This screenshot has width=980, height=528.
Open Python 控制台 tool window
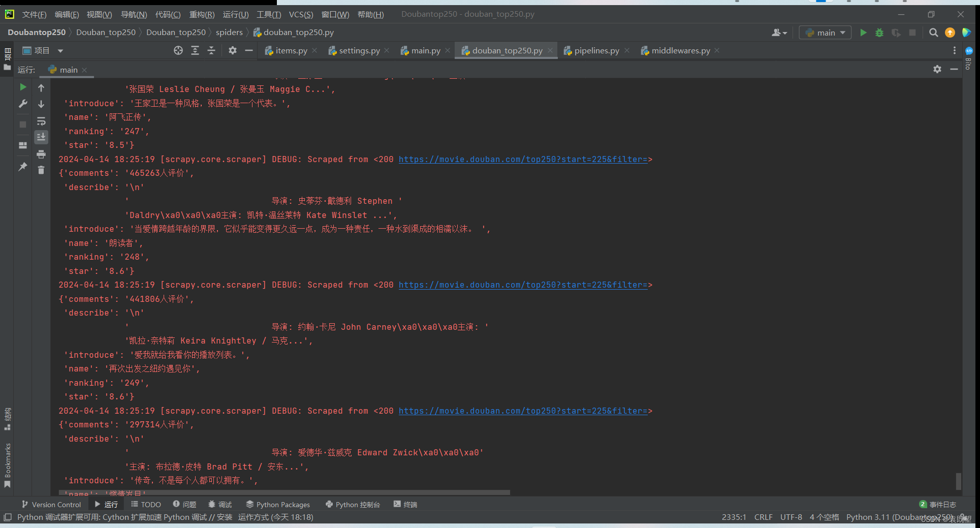coord(353,504)
